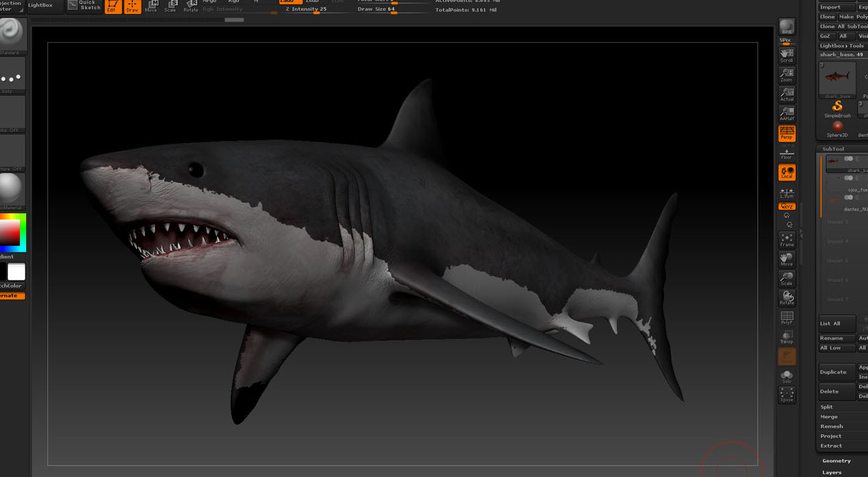
Task: Click the GoZ button
Action: point(827,36)
